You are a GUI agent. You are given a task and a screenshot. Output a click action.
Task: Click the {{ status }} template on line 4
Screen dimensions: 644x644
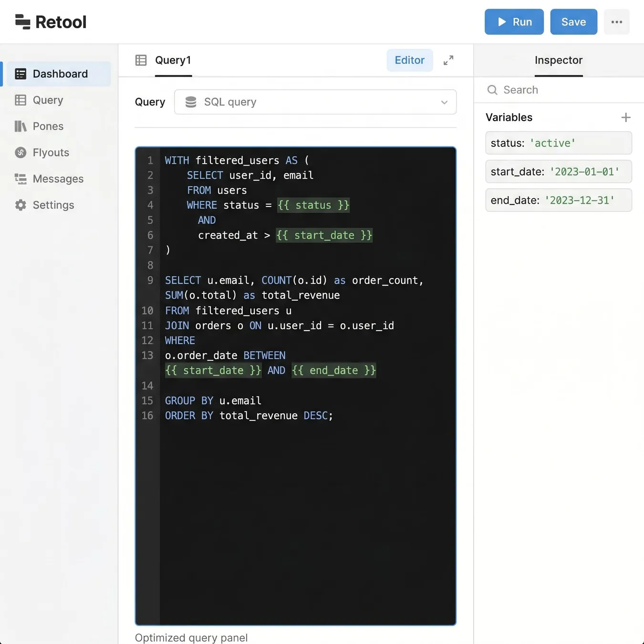click(x=313, y=205)
